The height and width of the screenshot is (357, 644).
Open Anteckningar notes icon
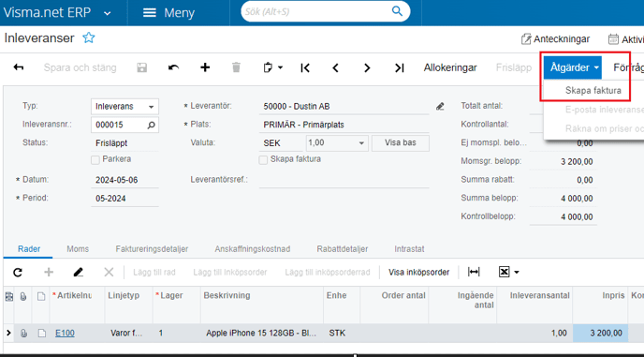click(x=526, y=39)
